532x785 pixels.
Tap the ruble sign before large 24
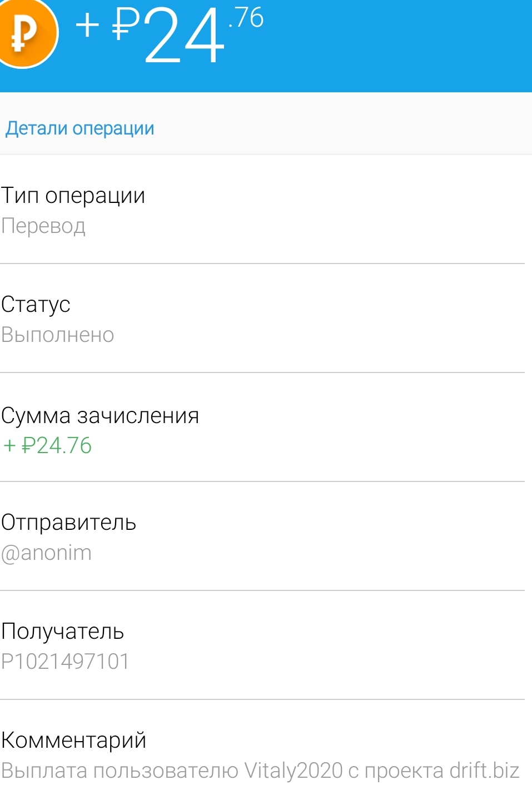click(126, 24)
